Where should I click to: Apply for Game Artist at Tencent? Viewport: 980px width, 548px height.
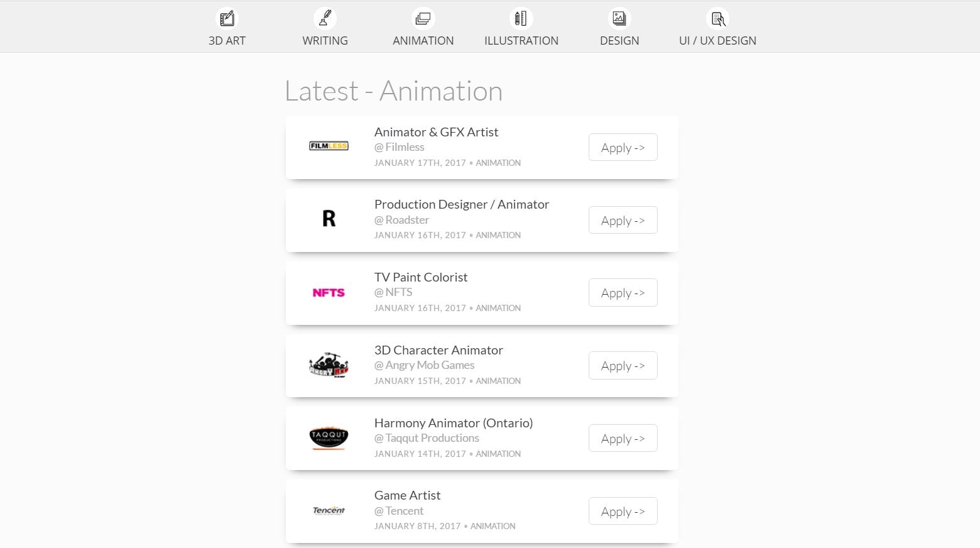pyautogui.click(x=623, y=511)
